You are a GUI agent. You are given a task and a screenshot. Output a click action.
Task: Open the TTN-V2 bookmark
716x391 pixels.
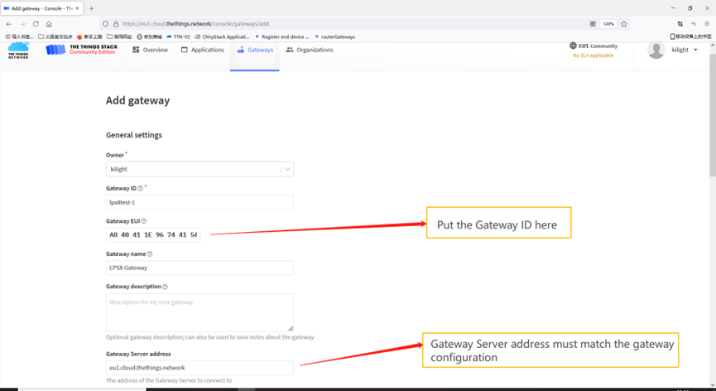click(x=178, y=37)
